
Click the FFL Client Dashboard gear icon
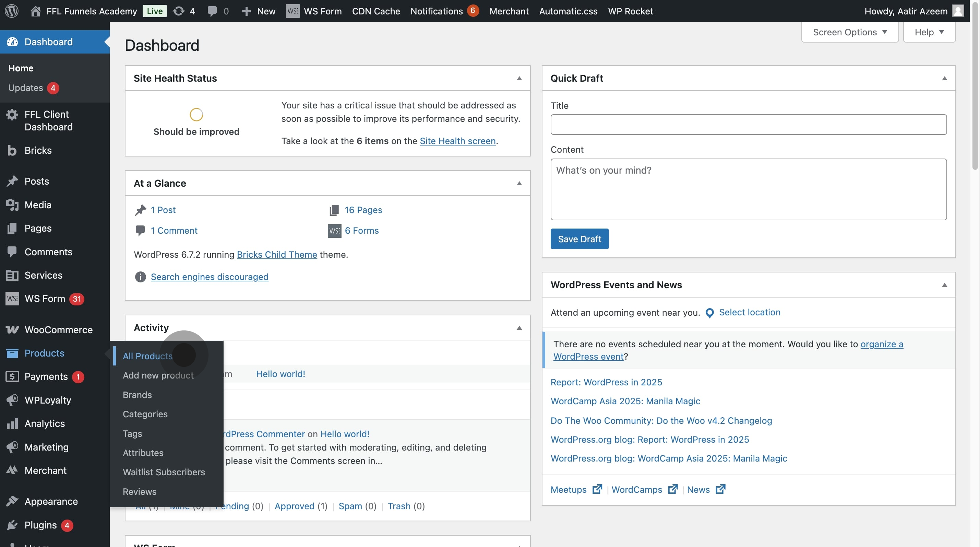pos(12,114)
